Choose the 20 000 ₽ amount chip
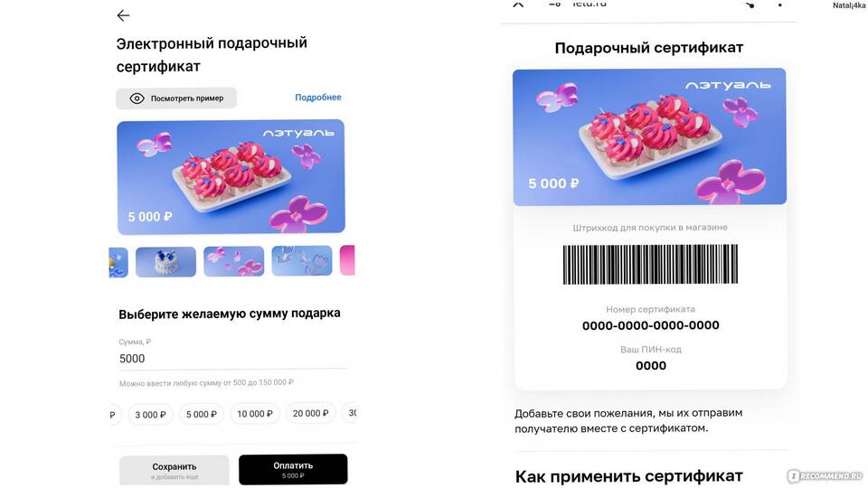 (x=310, y=413)
